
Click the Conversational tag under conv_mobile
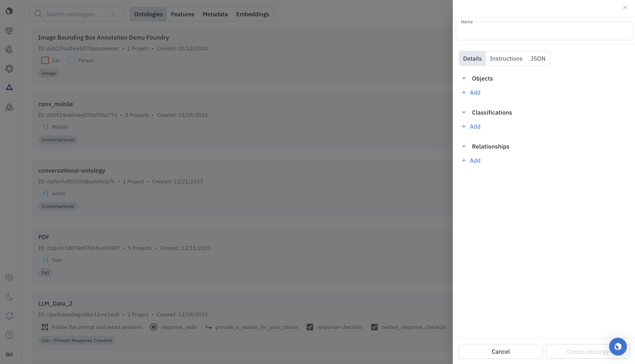[x=58, y=140]
